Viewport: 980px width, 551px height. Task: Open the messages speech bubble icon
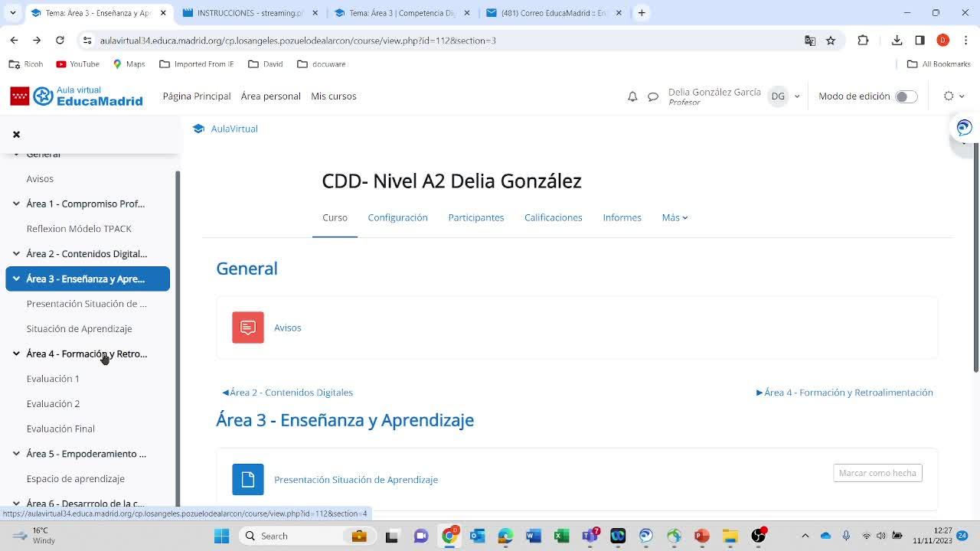point(653,96)
